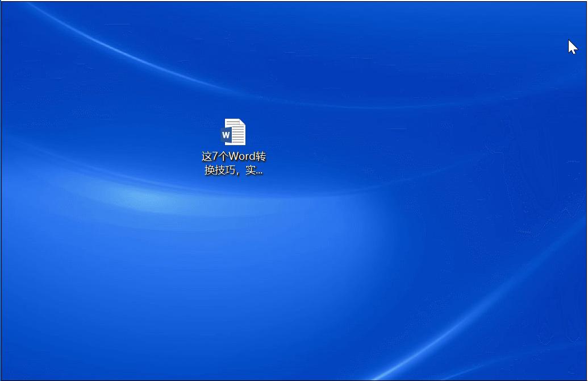Click the 技巧 text under the icon
The height and width of the screenshot is (381, 588).
tap(224, 170)
